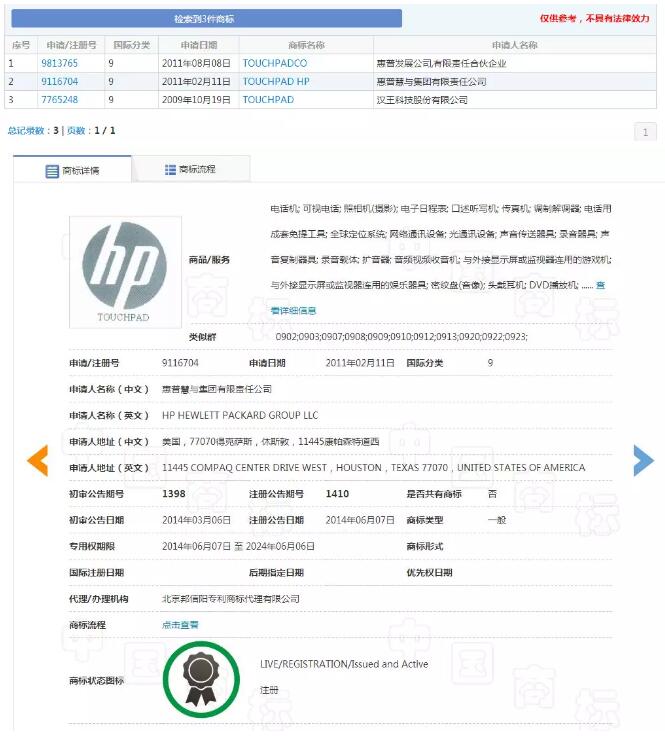This screenshot has height=736, width=665.
Task: Click similar group codes 0902;0903;0907 line
Action: [402, 337]
